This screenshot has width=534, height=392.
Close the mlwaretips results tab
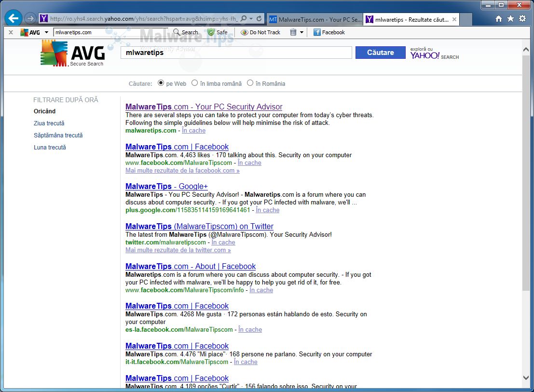(454, 19)
